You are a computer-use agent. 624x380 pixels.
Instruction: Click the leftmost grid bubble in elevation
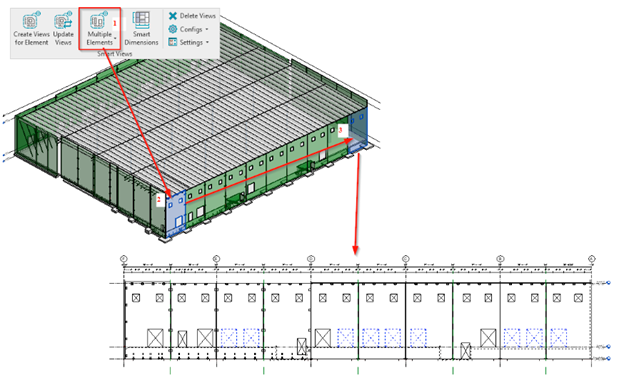pyautogui.click(x=124, y=259)
